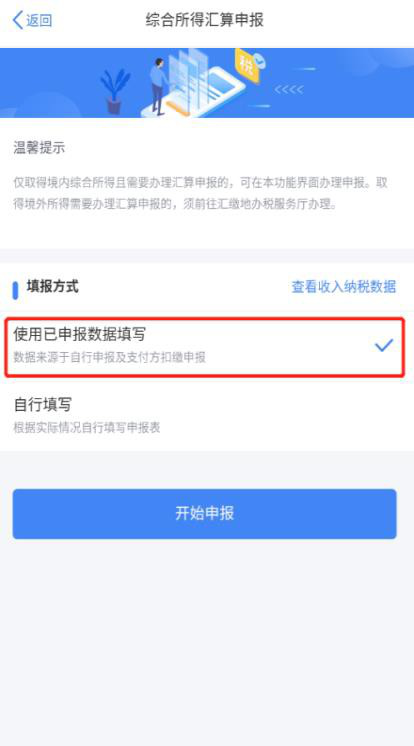This screenshot has width=414, height=746.
Task: Start filing with 开始申报 button
Action: [205, 514]
